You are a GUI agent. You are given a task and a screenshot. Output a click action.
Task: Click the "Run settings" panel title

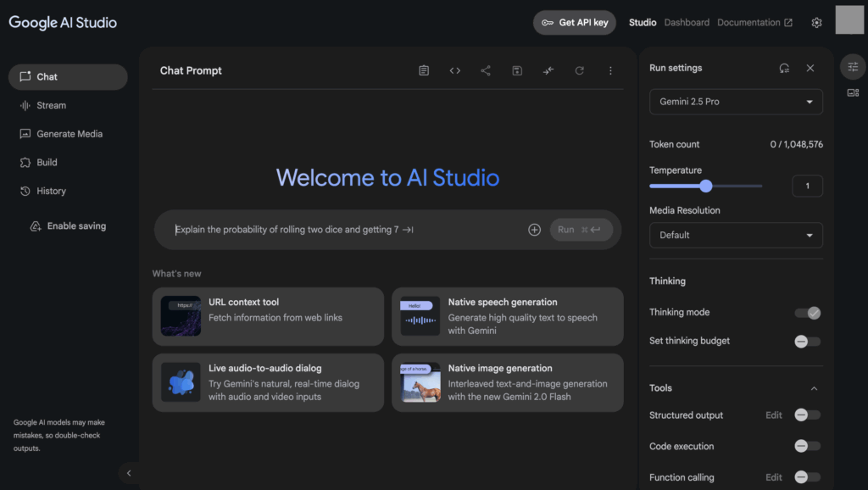[676, 68]
